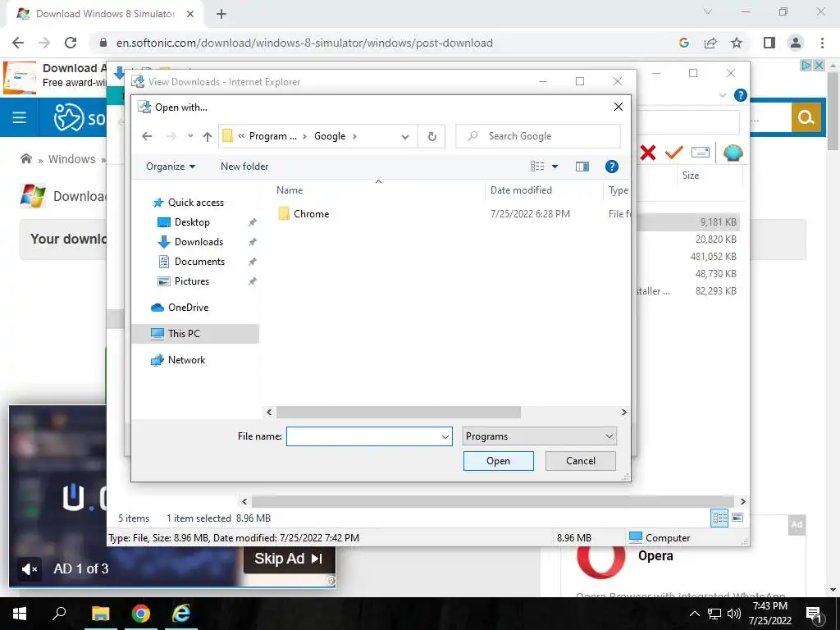The width and height of the screenshot is (840, 630).
Task: Open the Windows breadcrumb link
Action: pos(72,159)
